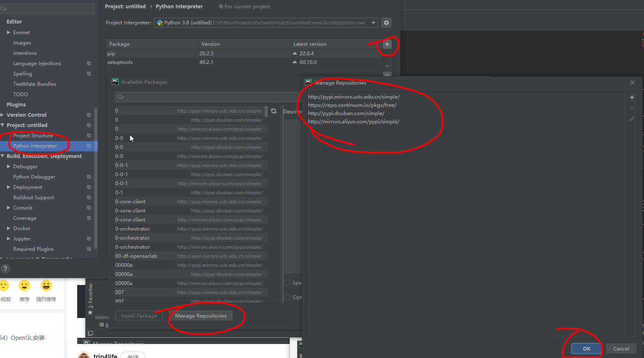The image size is (644, 358).
Task: Click the add package plus icon beside Latest version
Action: 387,44
